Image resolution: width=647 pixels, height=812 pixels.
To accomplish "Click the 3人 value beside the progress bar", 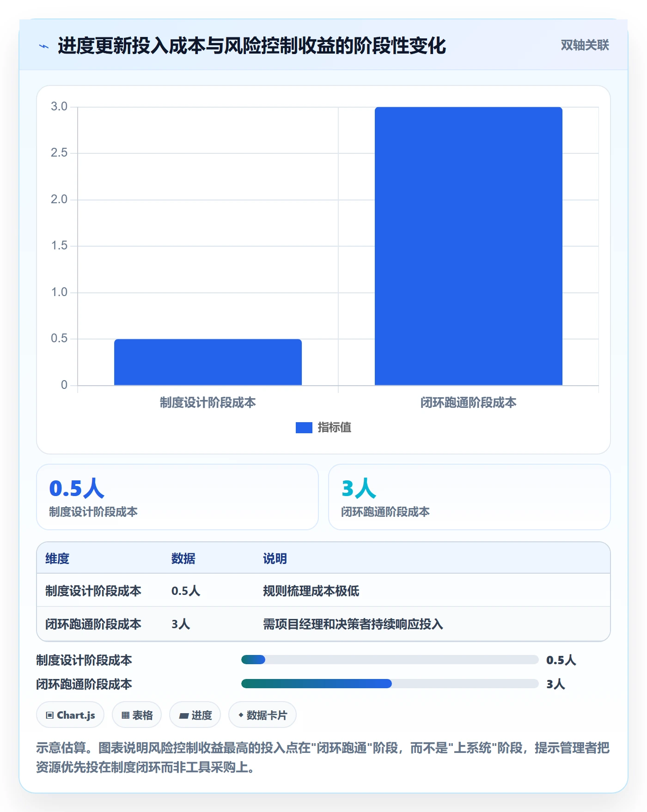I will (555, 684).
